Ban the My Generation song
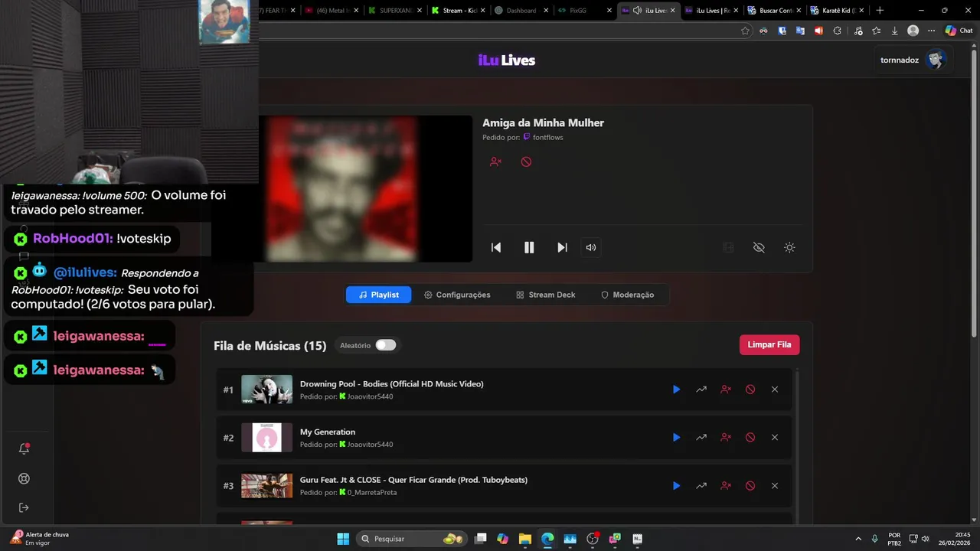 tap(750, 438)
